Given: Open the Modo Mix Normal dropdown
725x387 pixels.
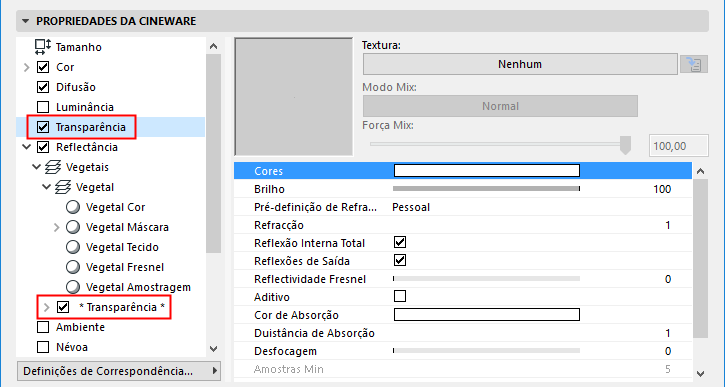Looking at the screenshot, I should click(x=500, y=106).
